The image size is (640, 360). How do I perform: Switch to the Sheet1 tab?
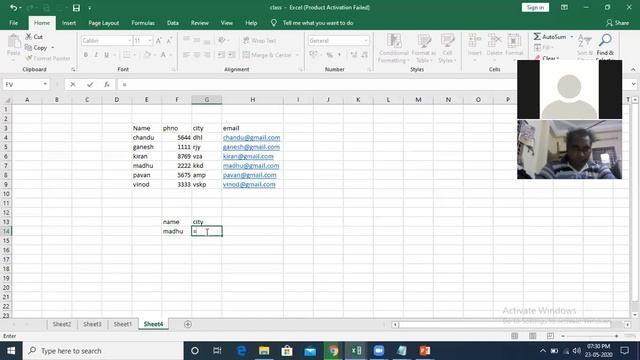(122, 324)
